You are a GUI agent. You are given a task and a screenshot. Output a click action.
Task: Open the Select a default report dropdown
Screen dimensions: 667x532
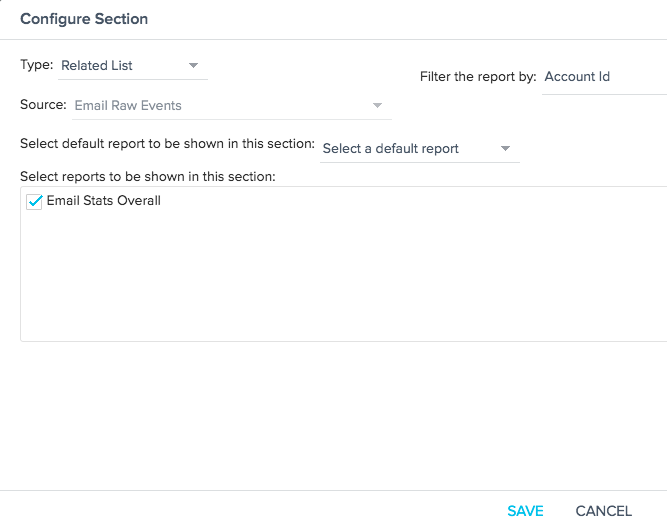click(x=419, y=149)
